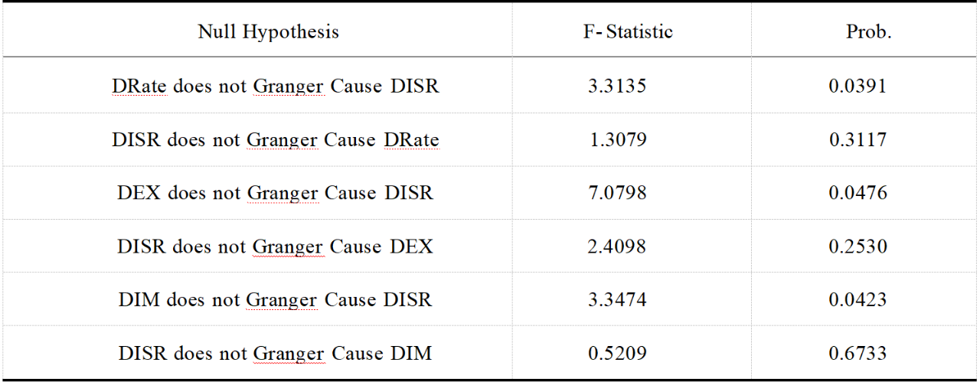
Task: Click 'DISR does not Granger Cause DIM'
Action: [x=276, y=354]
